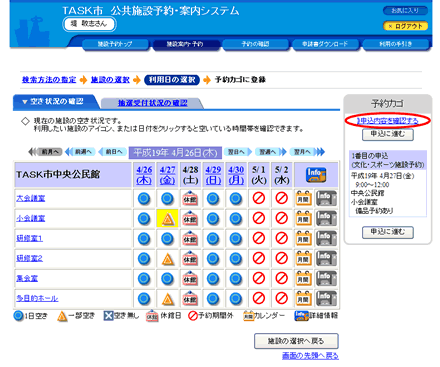
Task: Click the 4/29 availability circle for 研修室1
Action: (x=213, y=239)
